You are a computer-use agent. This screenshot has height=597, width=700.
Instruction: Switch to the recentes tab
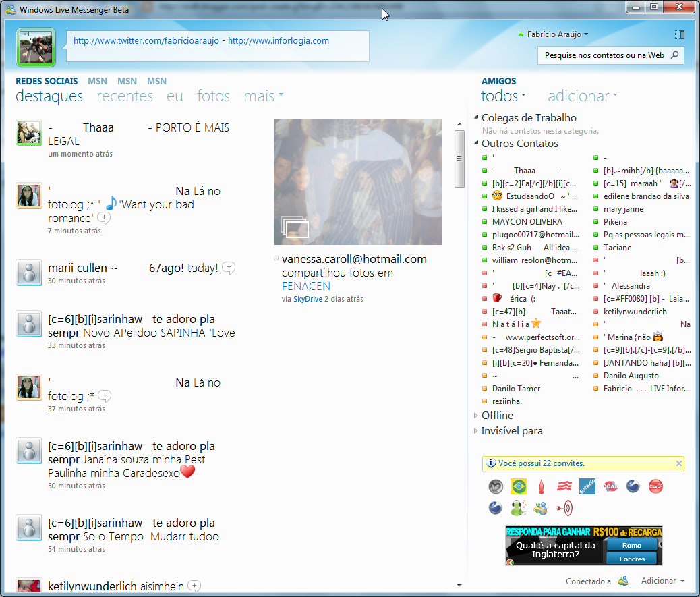(x=125, y=96)
